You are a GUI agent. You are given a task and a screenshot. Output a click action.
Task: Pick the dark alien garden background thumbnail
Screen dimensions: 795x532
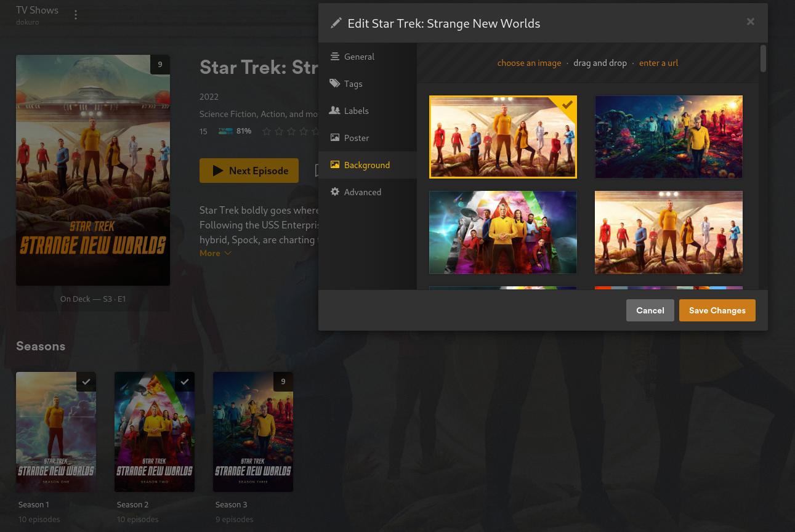(x=669, y=137)
